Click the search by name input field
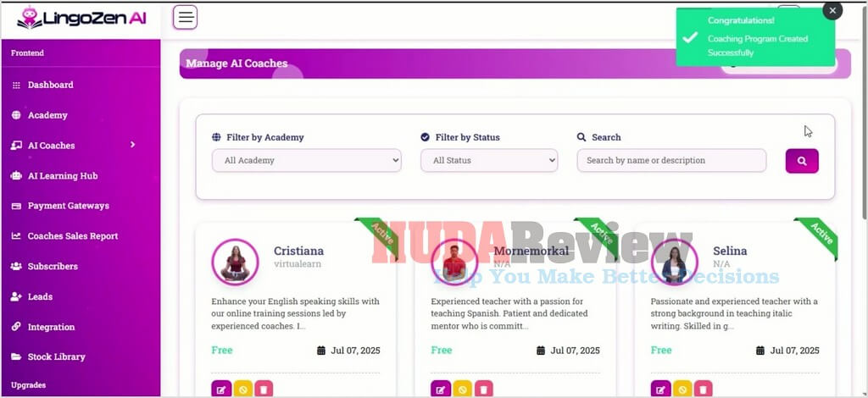868x398 pixels. 671,160
